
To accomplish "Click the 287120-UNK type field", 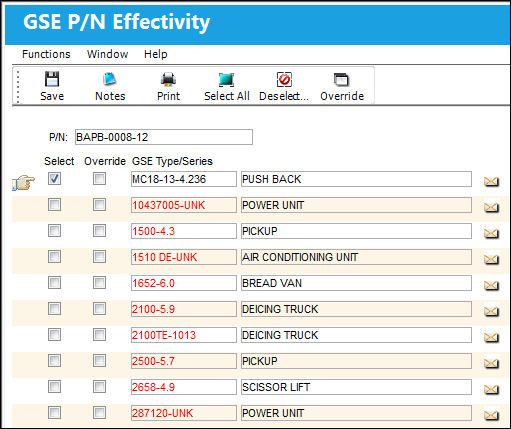I will (x=184, y=413).
